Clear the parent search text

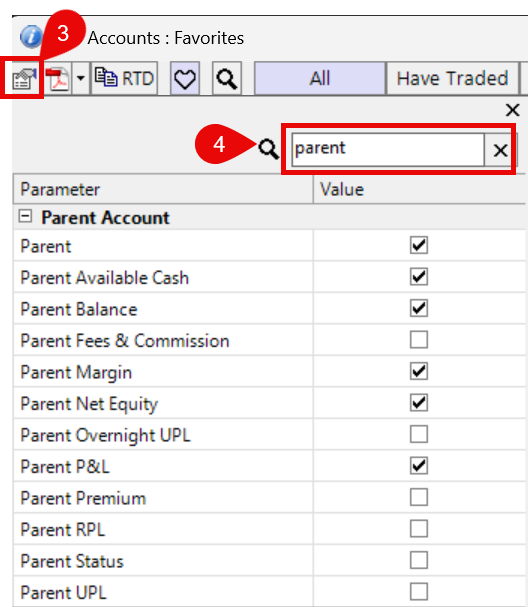click(x=500, y=150)
